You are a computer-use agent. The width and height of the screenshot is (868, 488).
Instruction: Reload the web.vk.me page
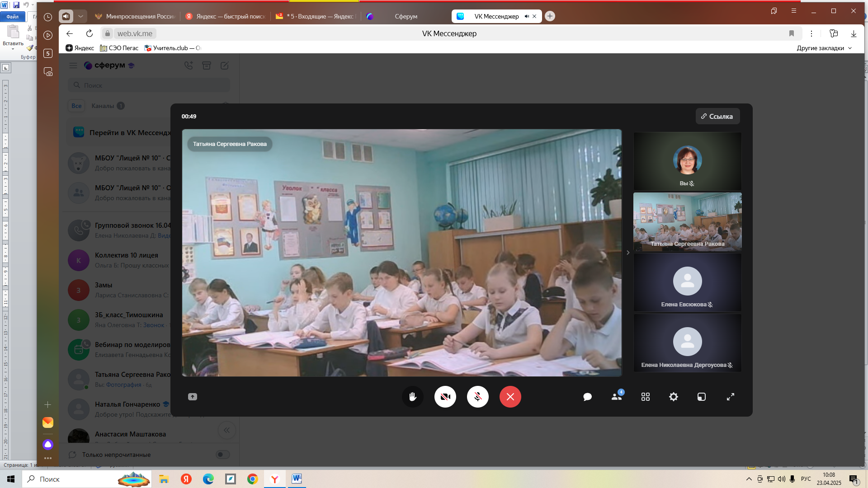click(90, 33)
